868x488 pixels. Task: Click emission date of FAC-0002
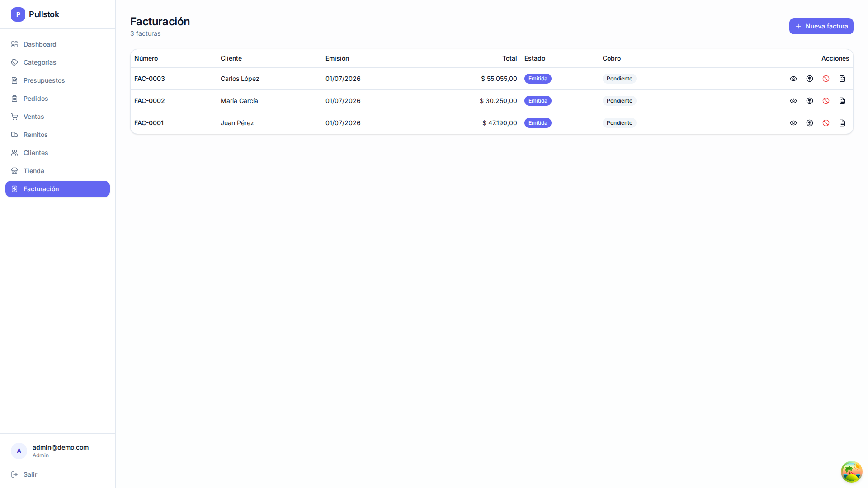click(x=343, y=101)
